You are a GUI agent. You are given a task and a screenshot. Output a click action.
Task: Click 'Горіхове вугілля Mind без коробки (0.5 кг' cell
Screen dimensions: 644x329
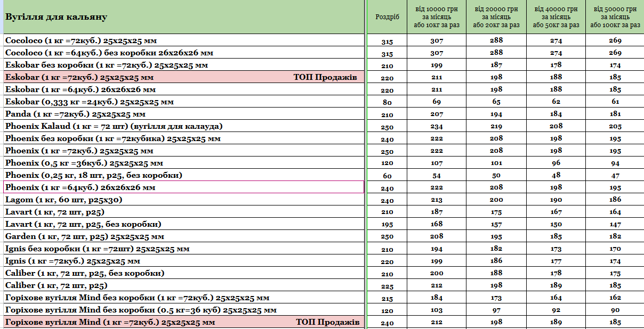point(183,310)
